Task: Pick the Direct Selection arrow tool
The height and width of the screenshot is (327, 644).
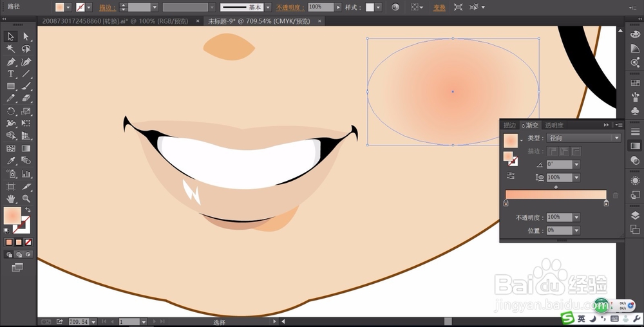Action: tap(26, 36)
